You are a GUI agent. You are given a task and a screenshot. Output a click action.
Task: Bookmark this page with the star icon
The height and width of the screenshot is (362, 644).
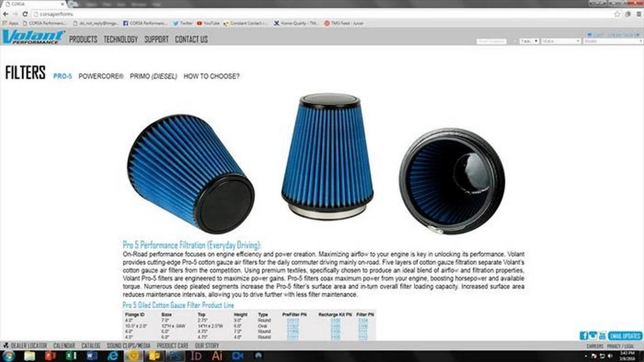(617, 14)
